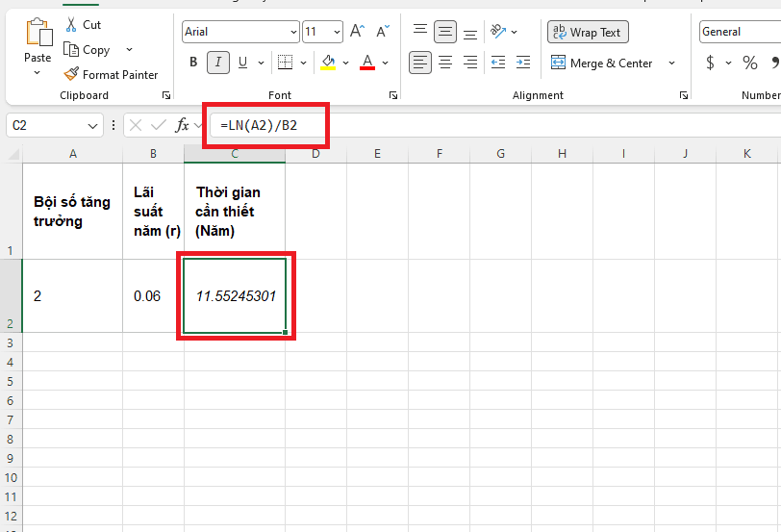Select column A header
The width and height of the screenshot is (781, 532).
click(x=73, y=154)
